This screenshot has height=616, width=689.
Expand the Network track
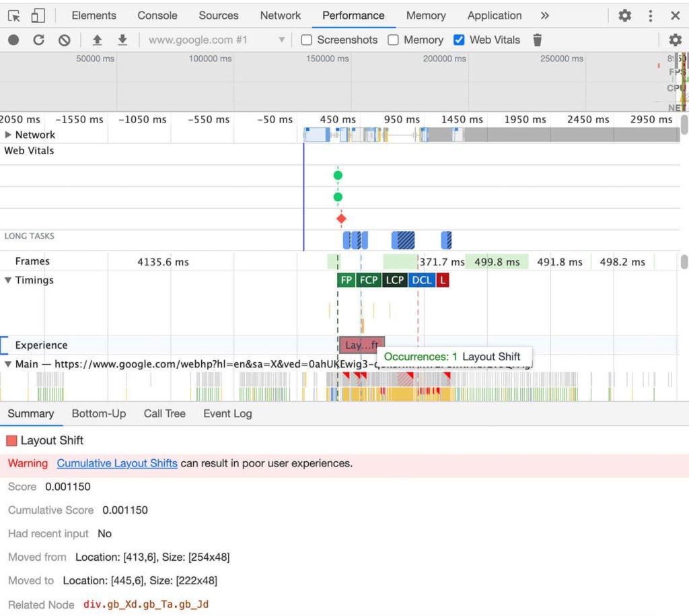pyautogui.click(x=8, y=135)
